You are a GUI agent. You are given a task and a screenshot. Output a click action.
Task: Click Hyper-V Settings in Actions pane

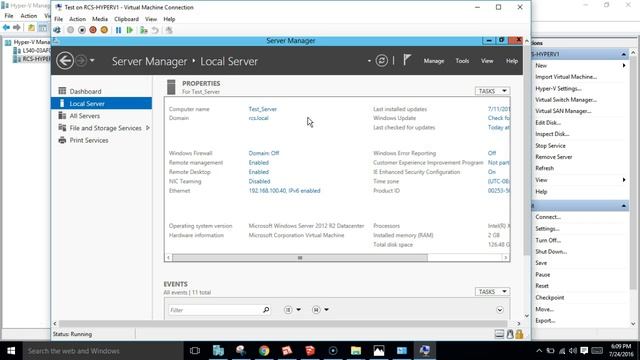(558, 88)
